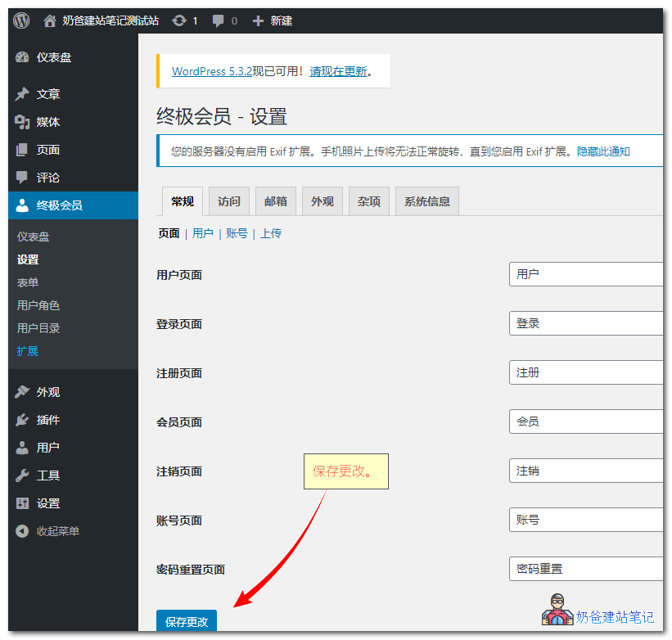Open the 密码重置页面 dropdown showing 密码重置

click(586, 569)
